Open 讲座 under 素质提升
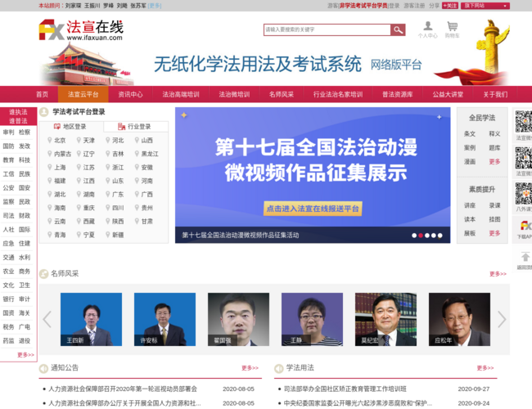Screen dimensions: 532x409 coord(470,205)
